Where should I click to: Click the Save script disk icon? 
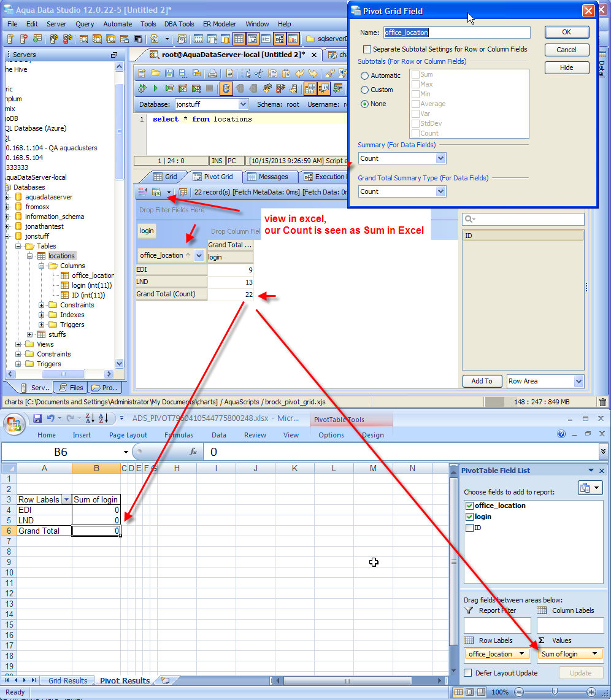tap(169, 73)
